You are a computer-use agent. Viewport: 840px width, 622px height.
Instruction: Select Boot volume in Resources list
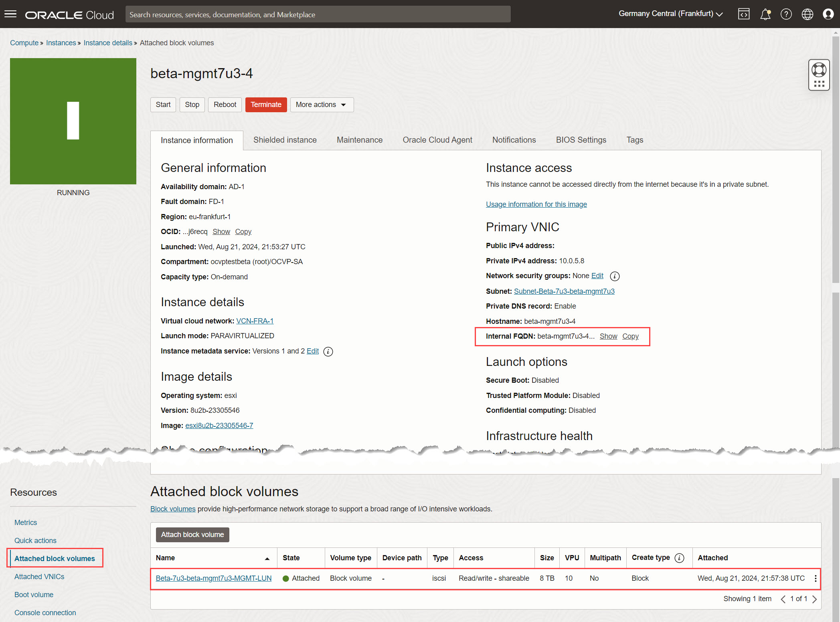tap(34, 595)
